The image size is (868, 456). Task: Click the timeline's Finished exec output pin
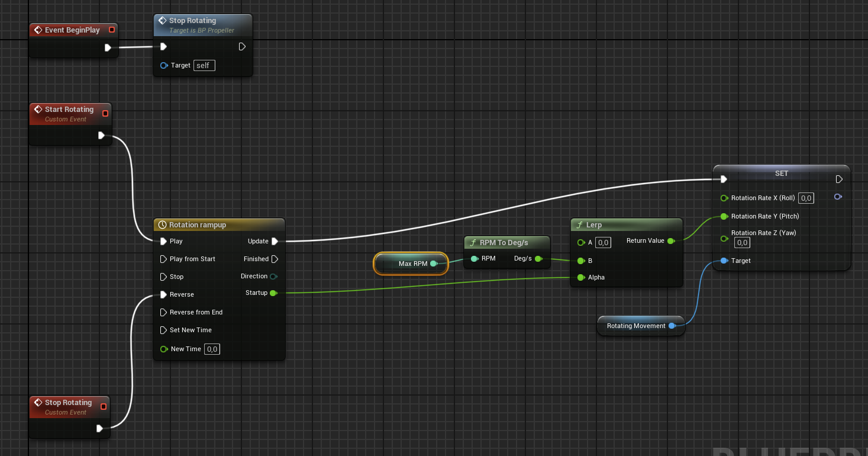[275, 259]
